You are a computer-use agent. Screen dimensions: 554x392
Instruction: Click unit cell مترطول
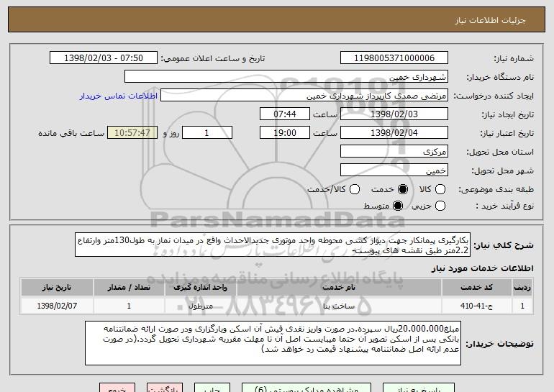click(200, 306)
